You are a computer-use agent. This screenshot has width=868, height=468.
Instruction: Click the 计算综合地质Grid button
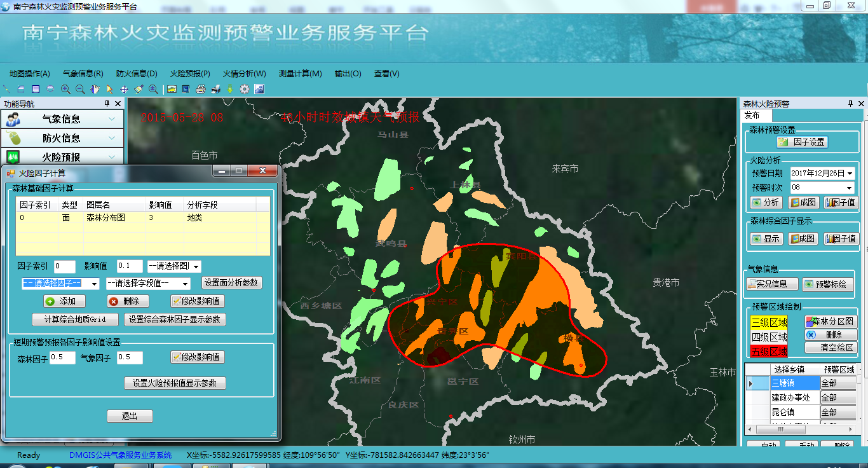click(x=75, y=319)
